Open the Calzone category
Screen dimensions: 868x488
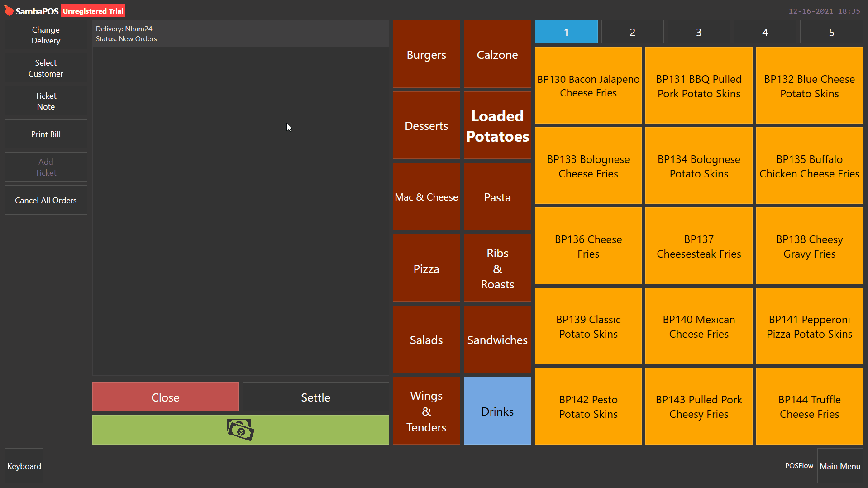[497, 54]
